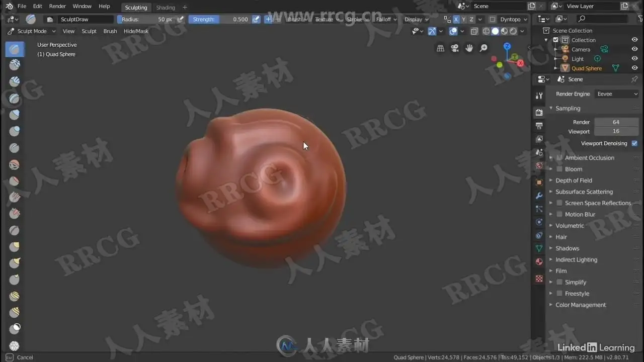Open the Falloff dropdown in header
This screenshot has height=362, width=644.
pyautogui.click(x=386, y=19)
